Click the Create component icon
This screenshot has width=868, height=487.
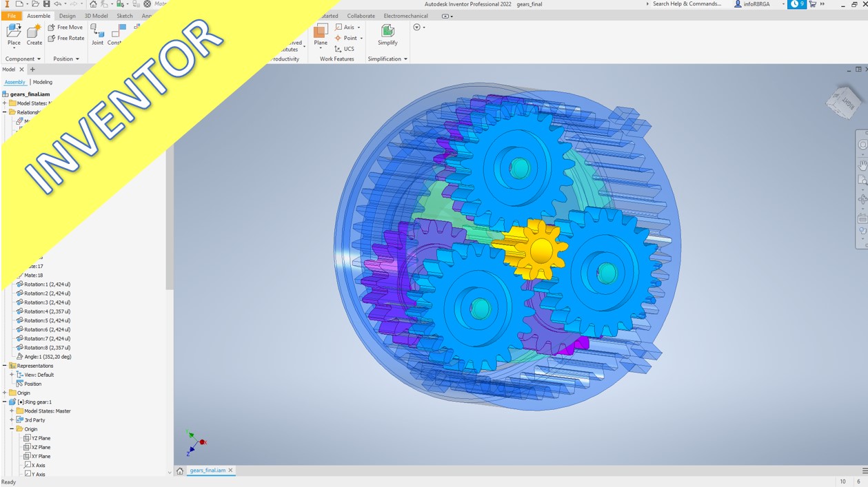[34, 31]
